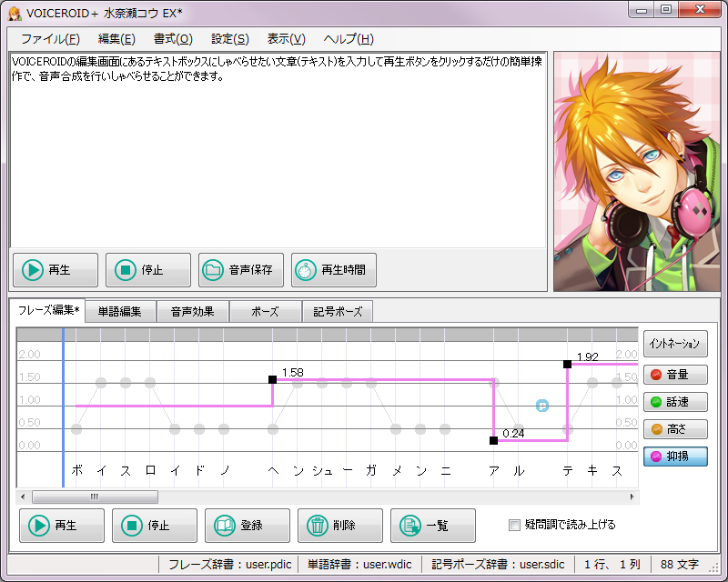Click the upper 再生 play button
The image size is (728, 582).
56,270
